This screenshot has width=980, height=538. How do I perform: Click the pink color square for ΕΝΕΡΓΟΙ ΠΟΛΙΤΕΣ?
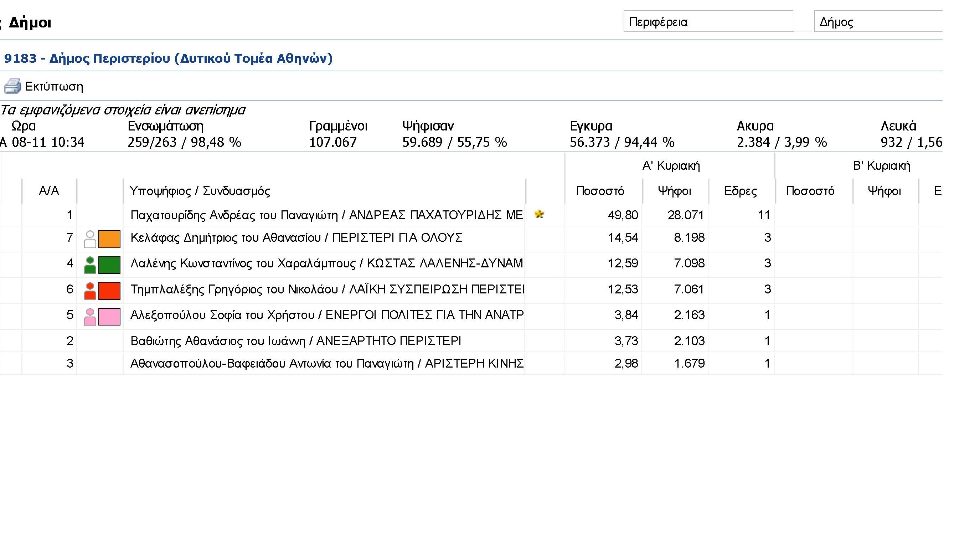[x=109, y=317]
